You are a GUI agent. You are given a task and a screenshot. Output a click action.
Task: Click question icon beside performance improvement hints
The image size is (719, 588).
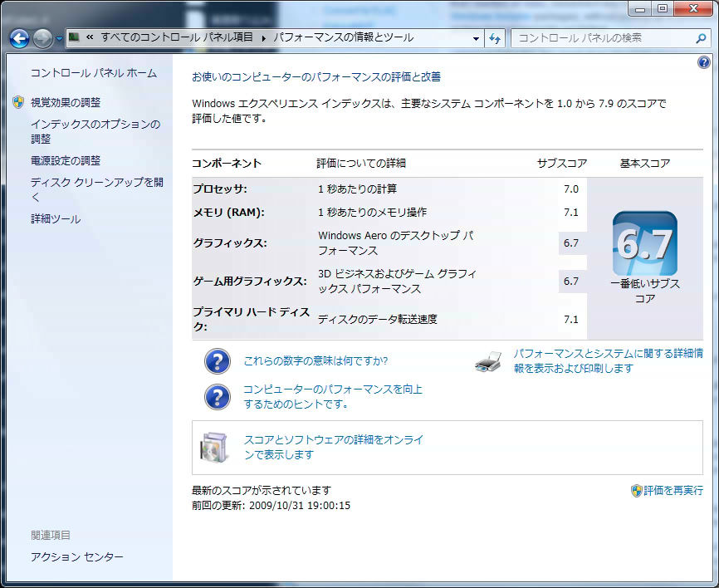pyautogui.click(x=217, y=397)
